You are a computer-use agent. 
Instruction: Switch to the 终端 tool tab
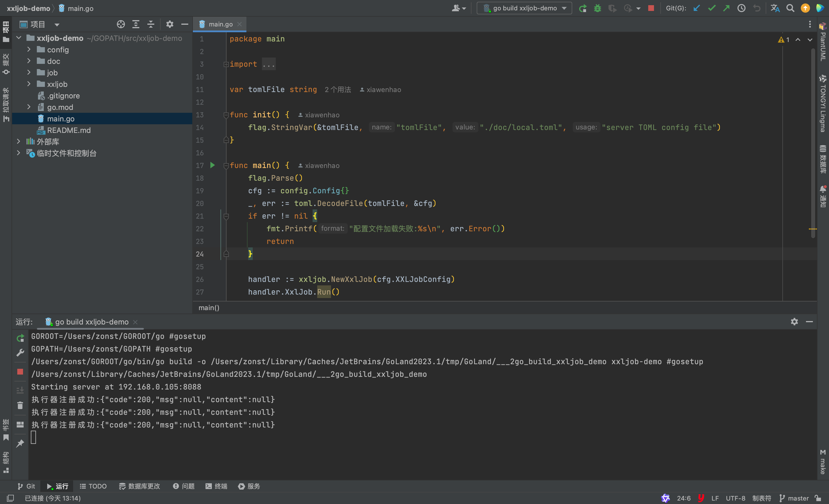(217, 486)
